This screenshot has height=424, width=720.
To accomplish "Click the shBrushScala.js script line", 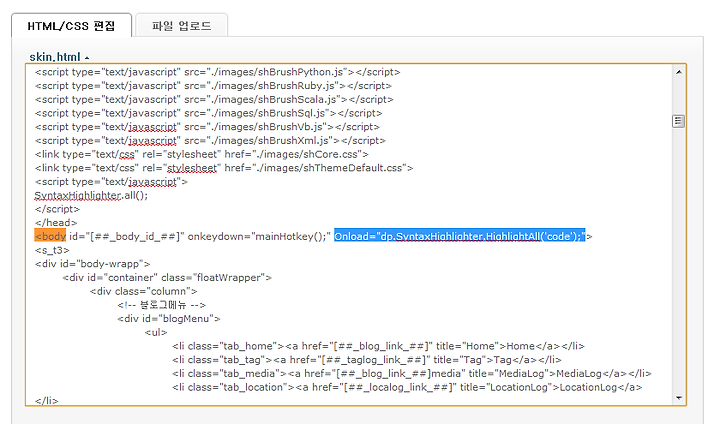I will pyautogui.click(x=214, y=100).
